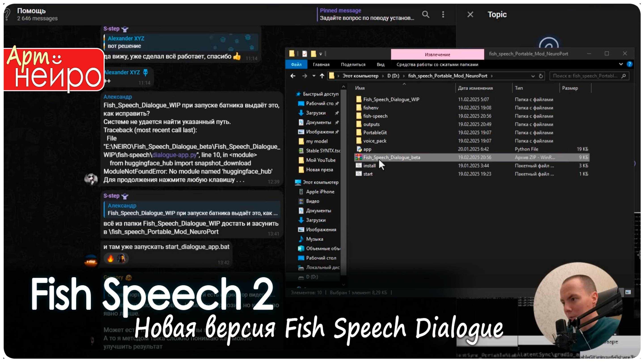Open Explorer help question mark icon
This screenshot has width=644, height=362.
(x=629, y=64)
